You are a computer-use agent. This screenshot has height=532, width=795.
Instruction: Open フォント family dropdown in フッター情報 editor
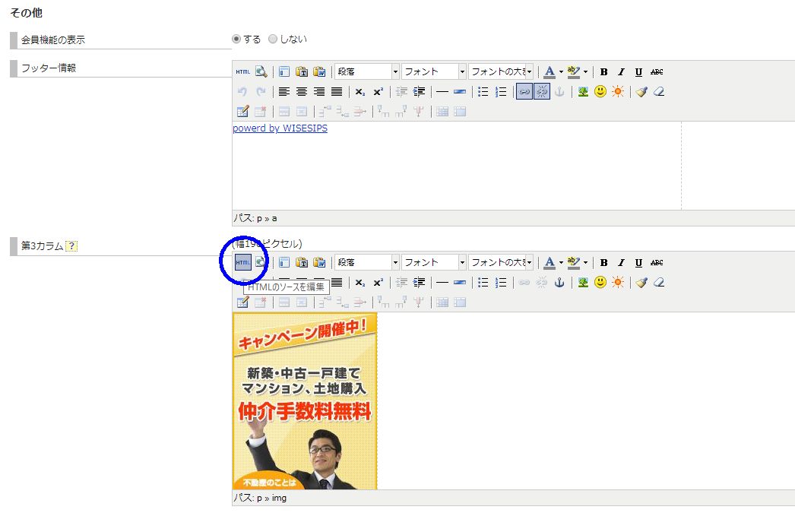click(x=433, y=72)
